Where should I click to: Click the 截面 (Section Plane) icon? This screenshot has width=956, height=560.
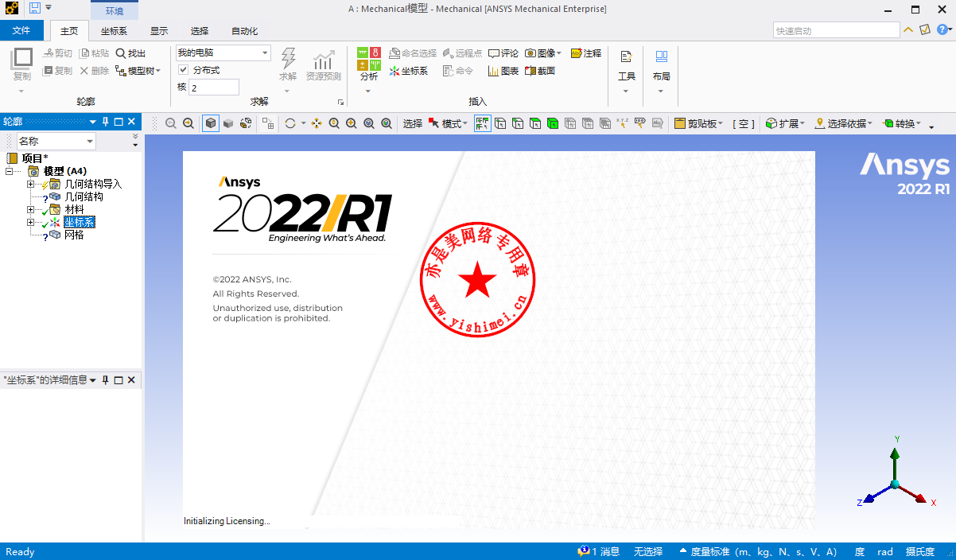coord(539,71)
